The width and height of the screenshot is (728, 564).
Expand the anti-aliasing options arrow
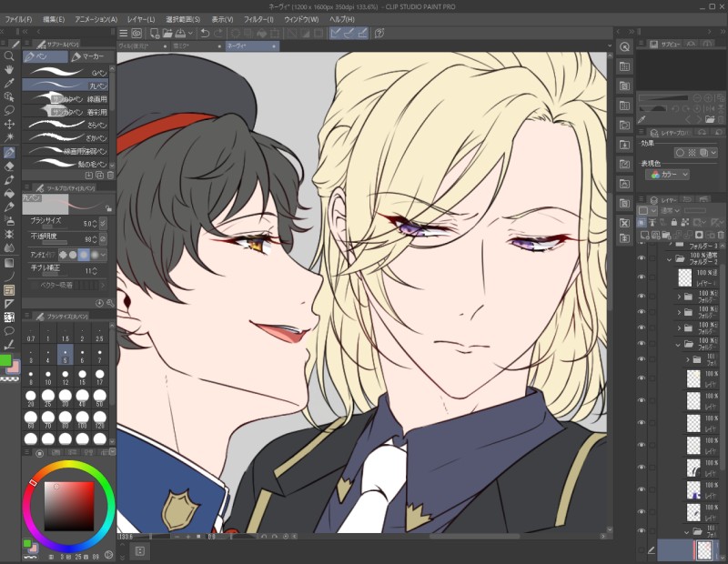click(x=103, y=255)
